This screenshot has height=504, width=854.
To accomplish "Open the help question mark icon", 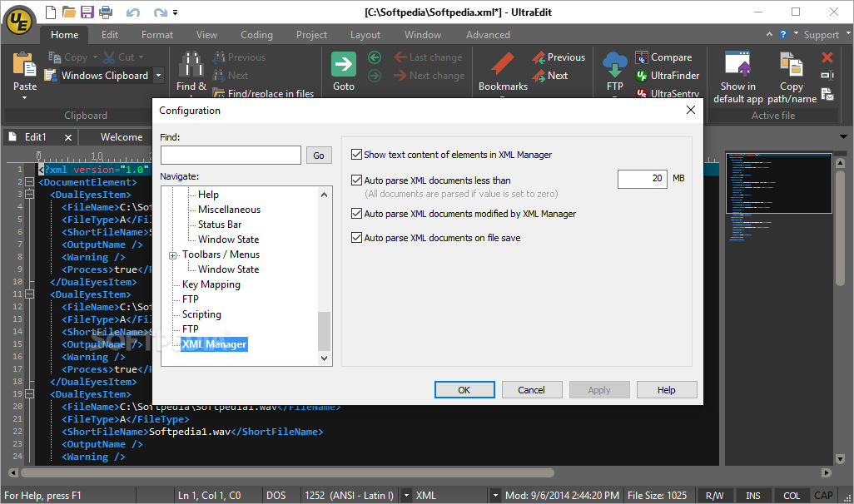I will (x=783, y=34).
